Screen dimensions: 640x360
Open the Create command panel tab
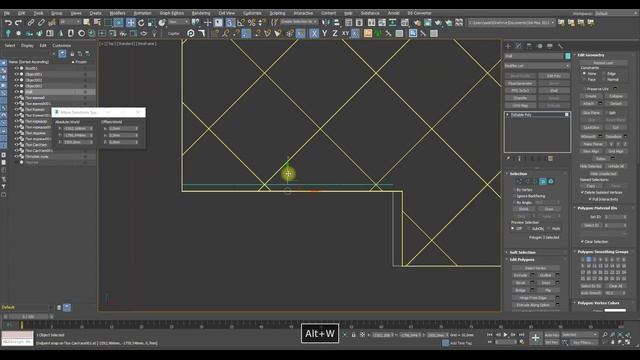pos(508,46)
